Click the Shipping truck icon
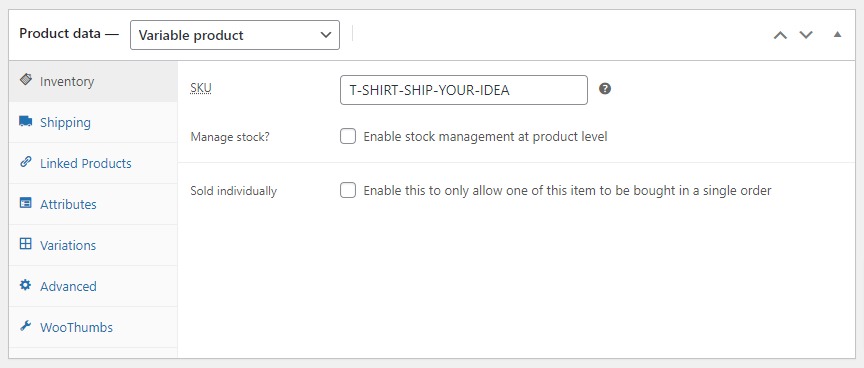864x368 pixels. click(x=25, y=121)
